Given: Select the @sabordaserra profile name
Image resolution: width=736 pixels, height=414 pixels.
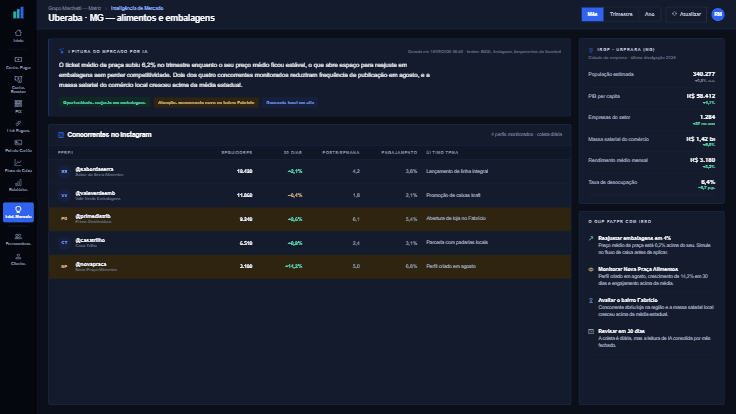Looking at the screenshot, I should 94,169.
